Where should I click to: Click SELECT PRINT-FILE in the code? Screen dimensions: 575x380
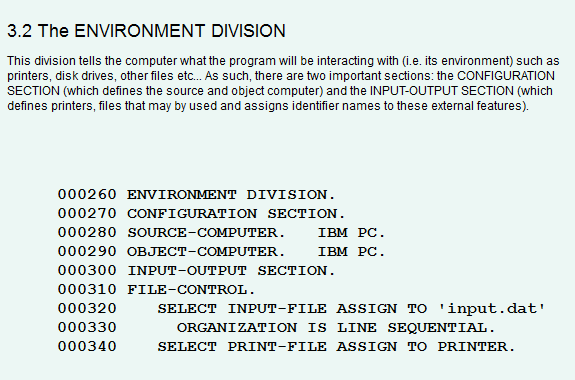point(242,347)
